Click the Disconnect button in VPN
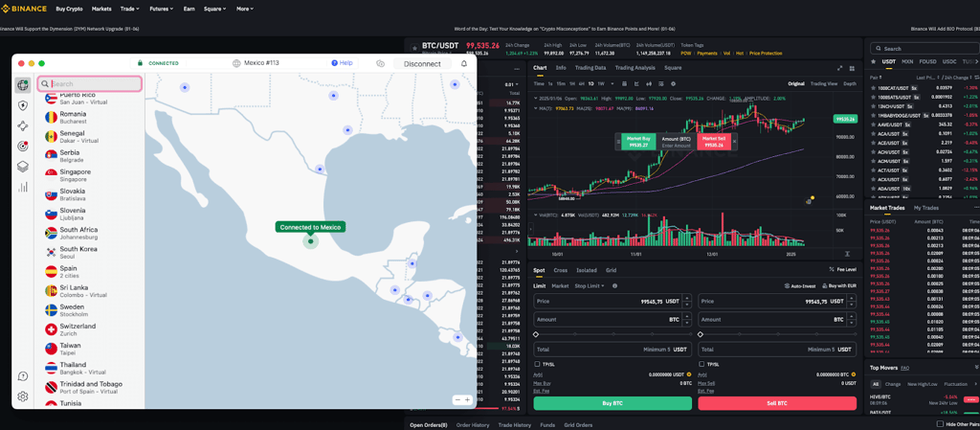980x430 pixels. click(x=422, y=64)
